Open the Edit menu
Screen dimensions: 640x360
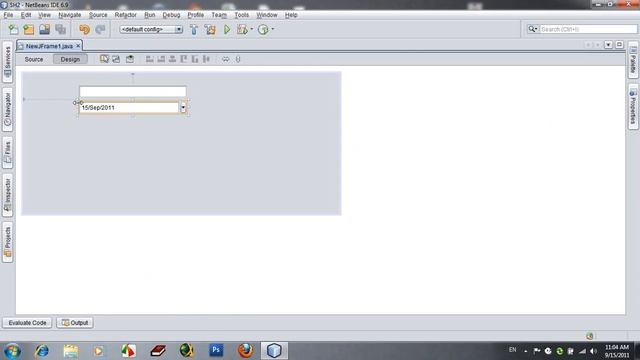(x=26, y=15)
